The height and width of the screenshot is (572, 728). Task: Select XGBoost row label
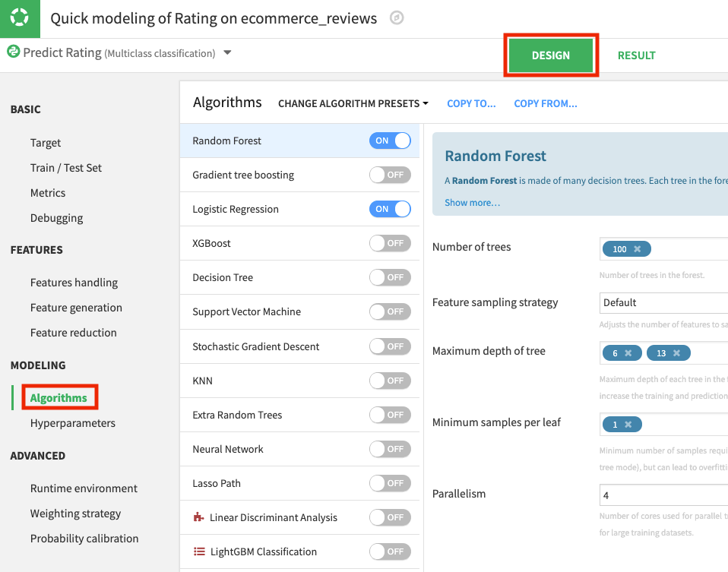pos(211,243)
